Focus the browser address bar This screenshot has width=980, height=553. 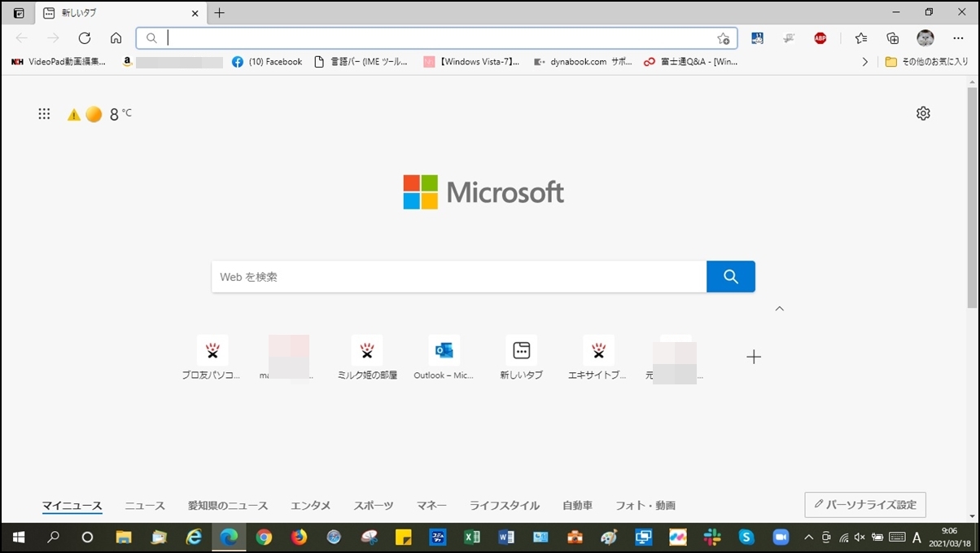(x=436, y=38)
